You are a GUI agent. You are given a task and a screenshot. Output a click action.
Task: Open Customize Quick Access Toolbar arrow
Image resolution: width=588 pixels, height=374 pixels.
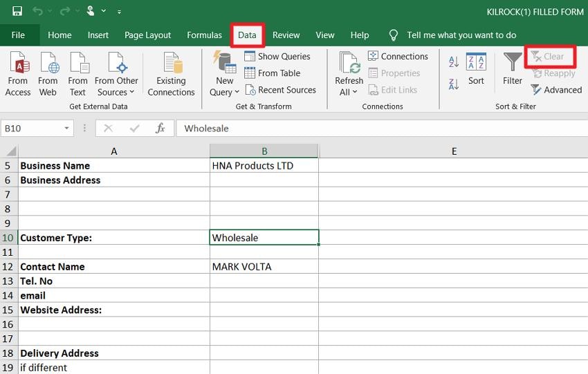point(119,12)
